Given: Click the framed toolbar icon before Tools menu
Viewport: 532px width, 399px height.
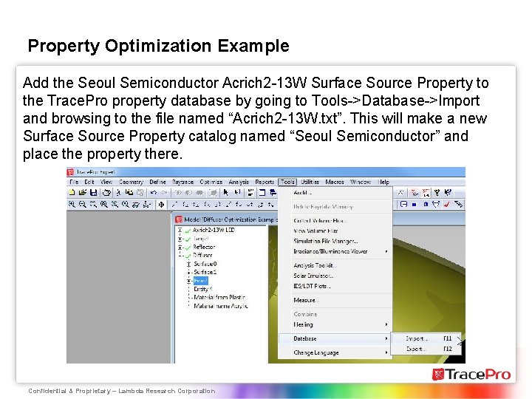Looking at the screenshot, I should [x=262, y=193].
